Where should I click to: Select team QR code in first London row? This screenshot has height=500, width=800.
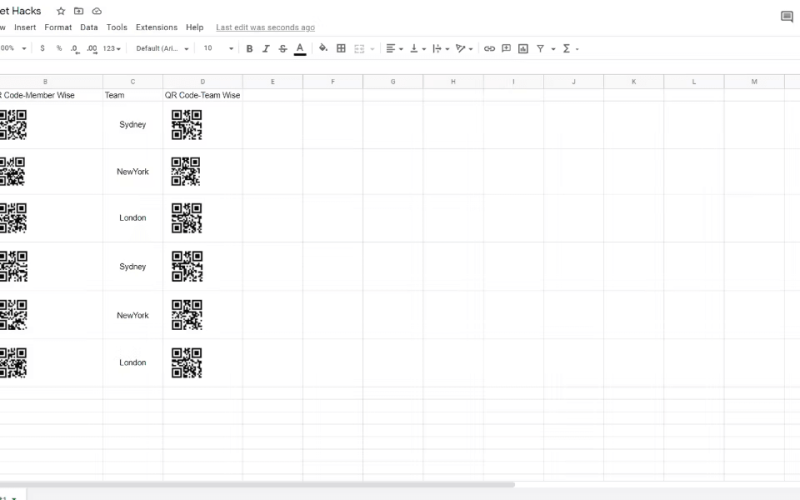[187, 218]
